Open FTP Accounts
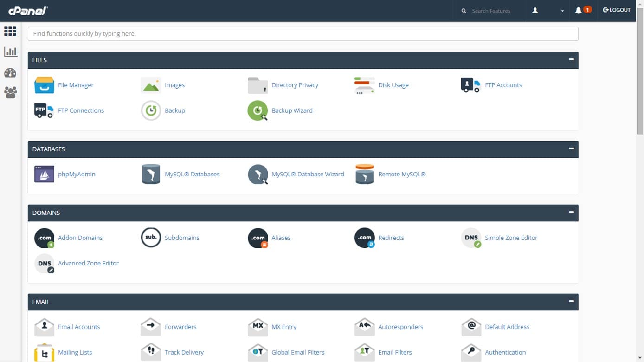The height and width of the screenshot is (362, 644). click(503, 85)
